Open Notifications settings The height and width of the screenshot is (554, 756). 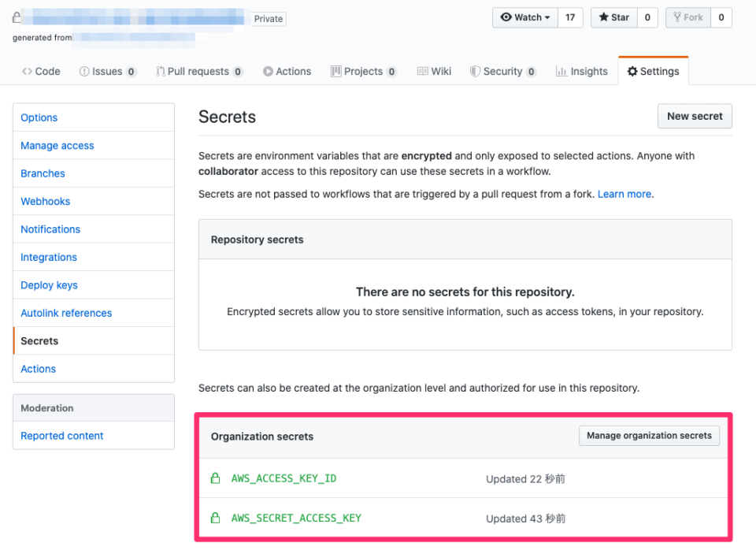point(94,229)
